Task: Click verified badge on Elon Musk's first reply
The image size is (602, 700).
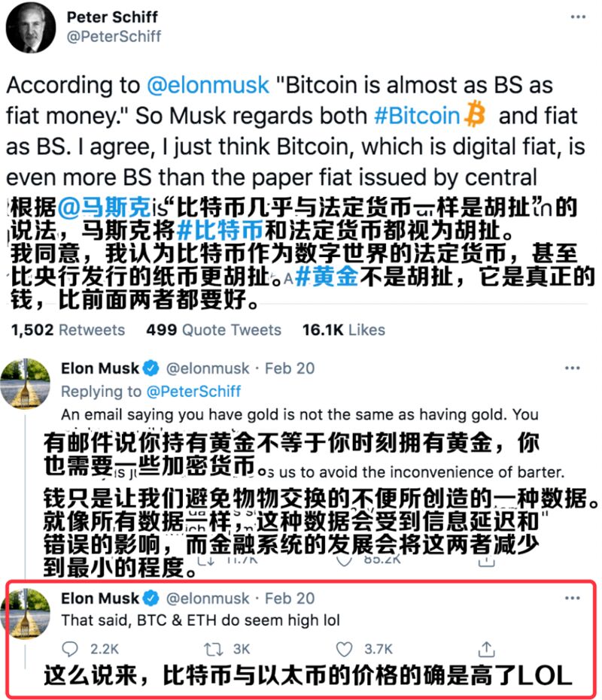Action: [x=151, y=368]
